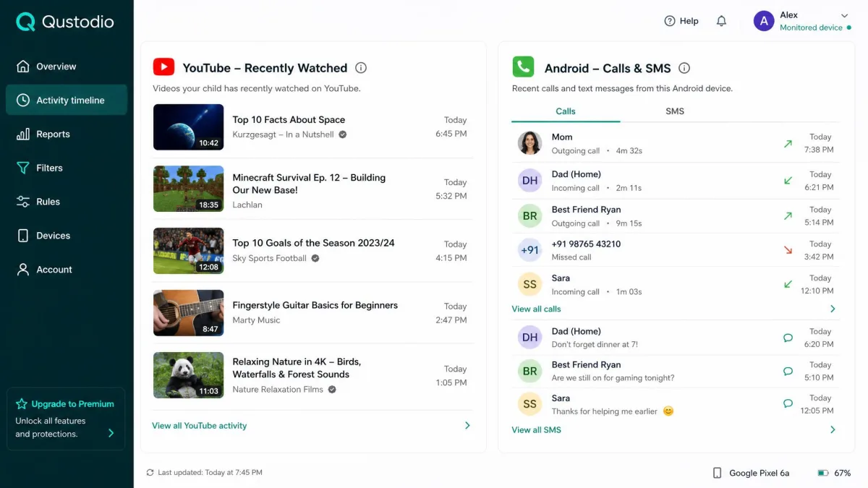The width and height of the screenshot is (868, 488).
Task: Click the View all YouTube activity link
Action: 199,426
